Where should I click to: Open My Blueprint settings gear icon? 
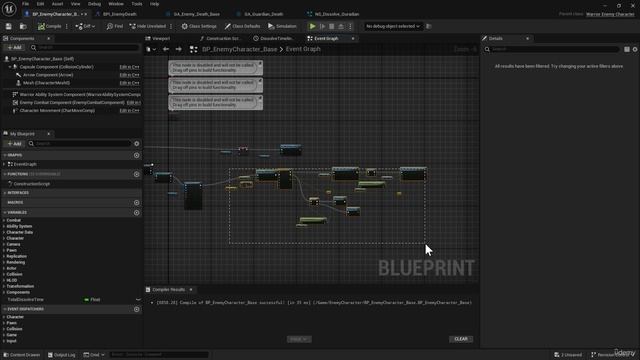[x=137, y=144]
